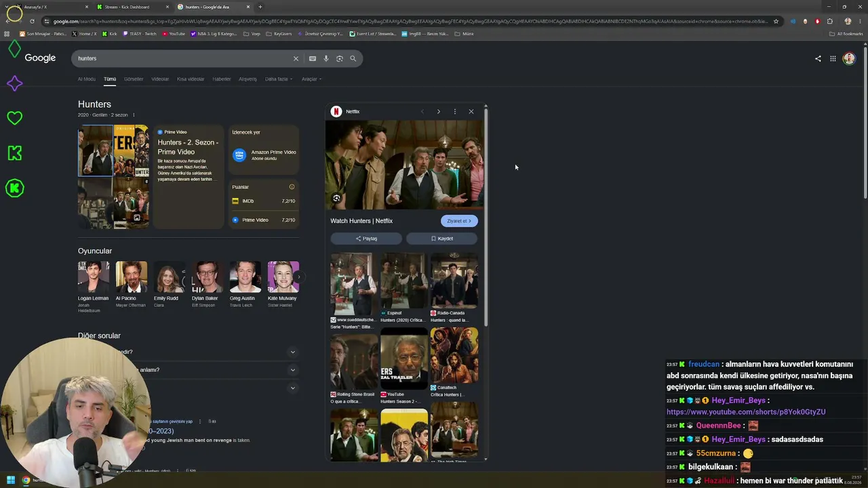Open more options beside '2020 · Gerilim · 2 sezon'

(x=134, y=115)
